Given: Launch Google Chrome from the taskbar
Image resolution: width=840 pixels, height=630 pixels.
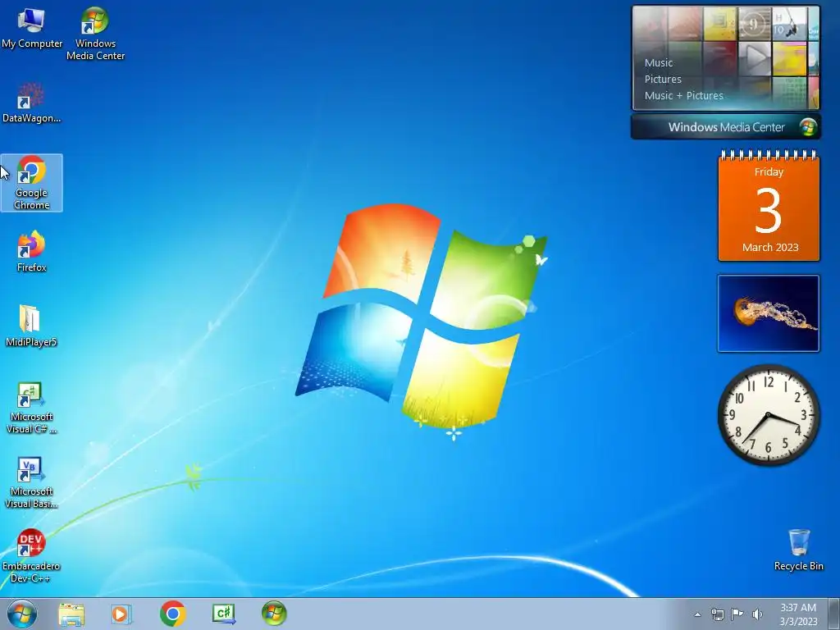Looking at the screenshot, I should 172,614.
